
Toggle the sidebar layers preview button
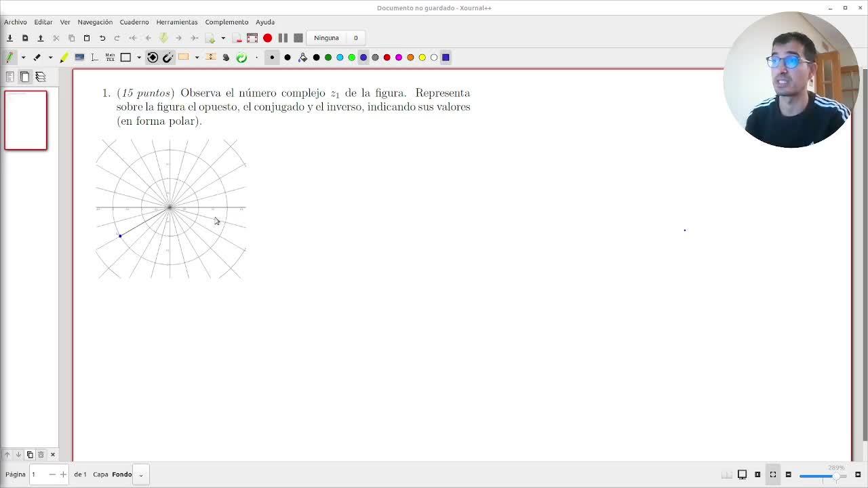click(41, 77)
